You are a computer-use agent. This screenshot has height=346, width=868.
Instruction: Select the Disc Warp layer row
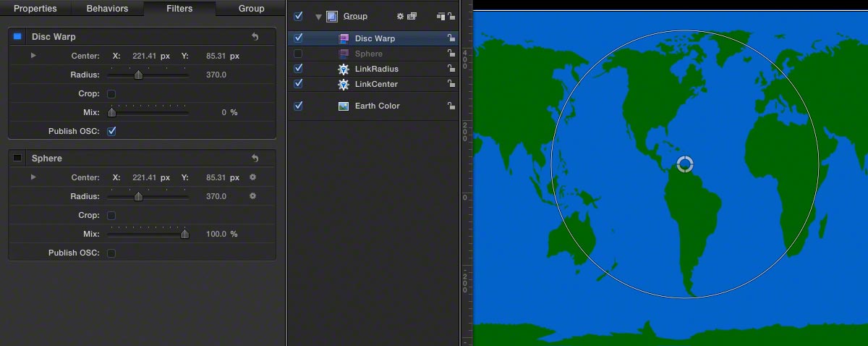coord(373,38)
